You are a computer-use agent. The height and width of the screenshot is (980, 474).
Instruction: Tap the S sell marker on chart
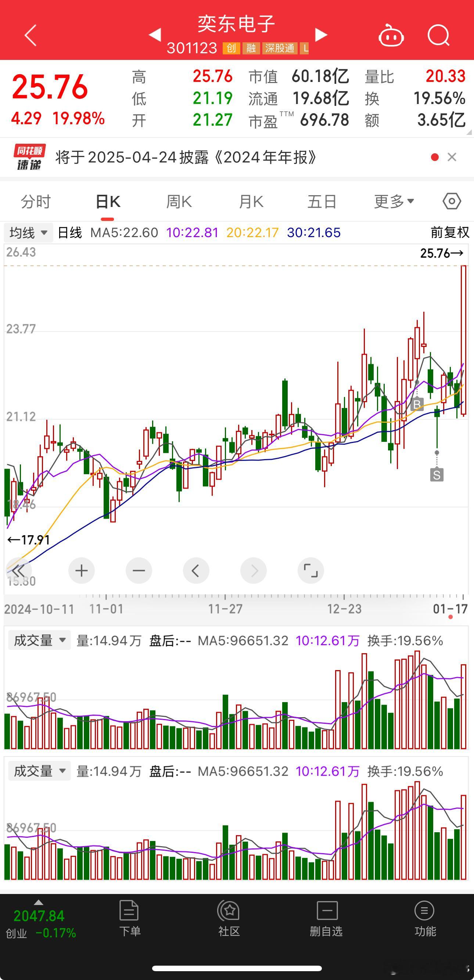tap(437, 475)
